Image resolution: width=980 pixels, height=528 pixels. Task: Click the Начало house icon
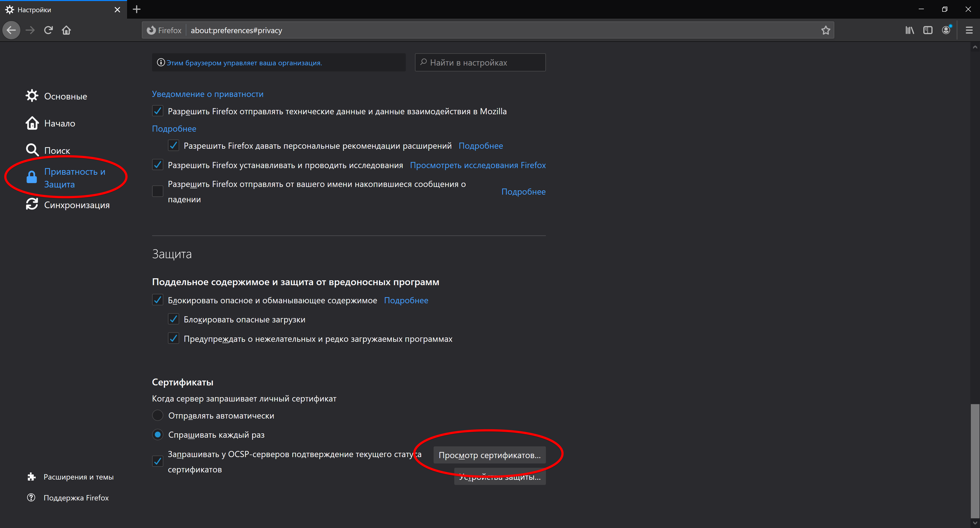[x=32, y=123]
